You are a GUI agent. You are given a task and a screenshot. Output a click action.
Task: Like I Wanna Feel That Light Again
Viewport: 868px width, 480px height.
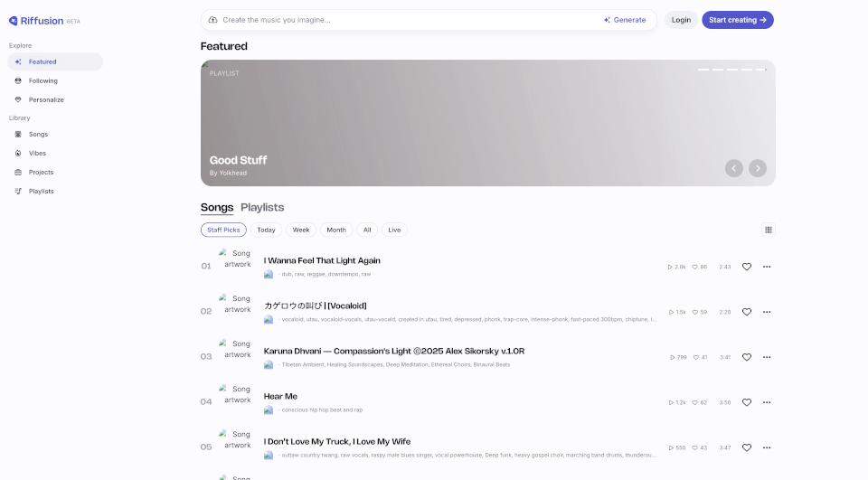point(747,267)
